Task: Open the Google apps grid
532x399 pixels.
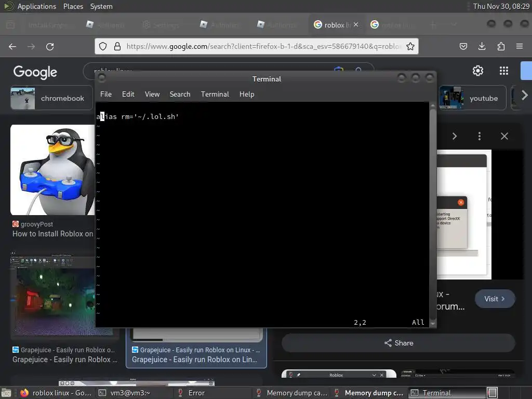Action: (x=504, y=71)
